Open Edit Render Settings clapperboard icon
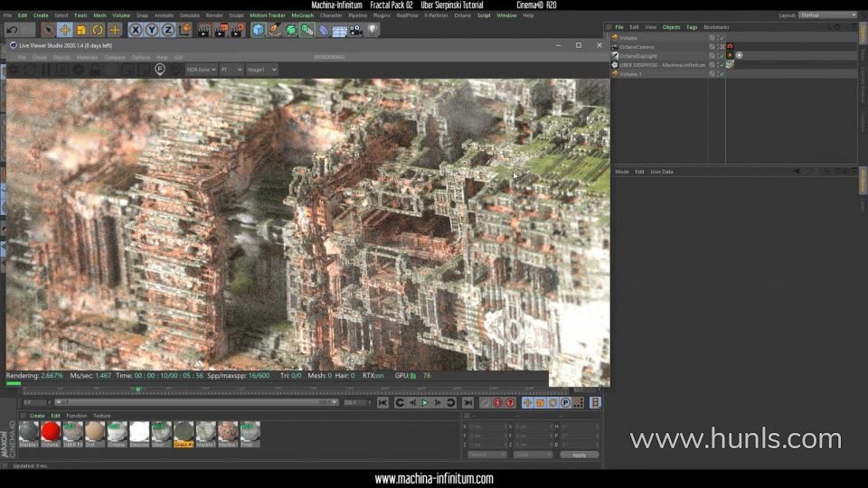The width and height of the screenshot is (868, 488). (237, 30)
